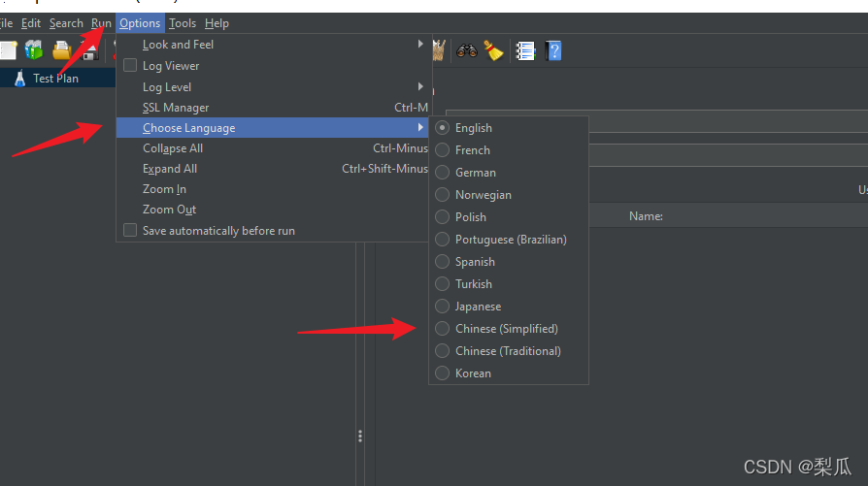Choose Portuguese (Brazilian) language option

coord(442,239)
